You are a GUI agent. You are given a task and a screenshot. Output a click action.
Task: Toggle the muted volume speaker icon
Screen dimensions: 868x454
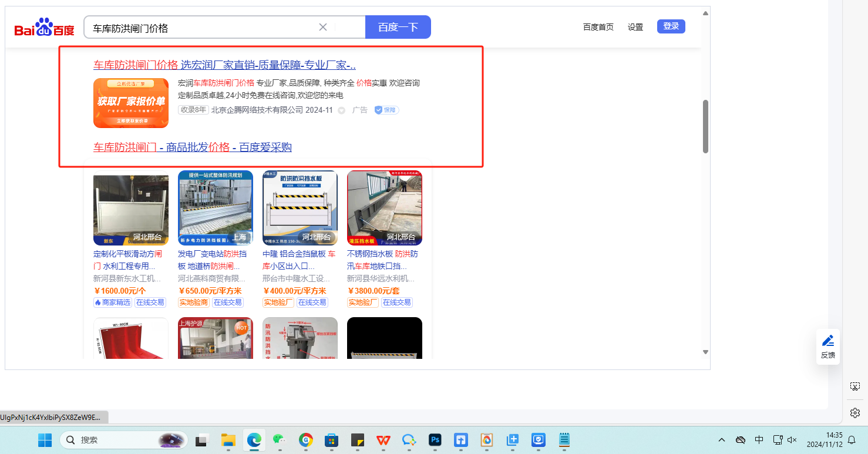792,439
